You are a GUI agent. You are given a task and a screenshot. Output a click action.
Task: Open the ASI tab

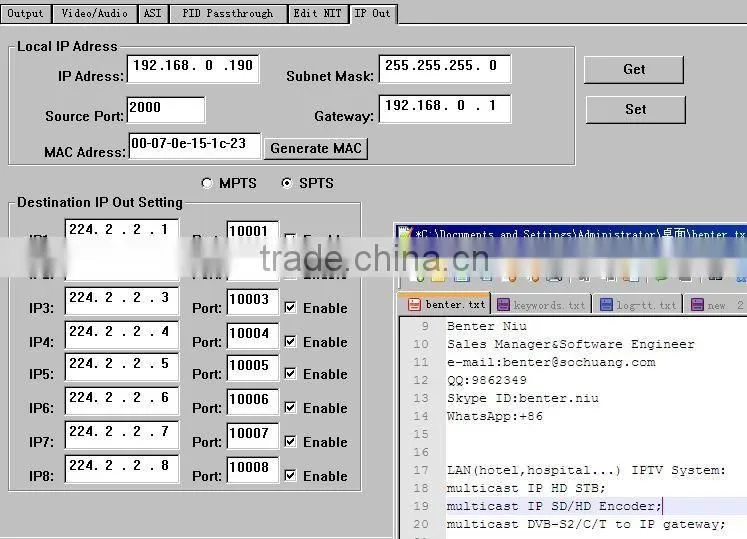pos(152,13)
